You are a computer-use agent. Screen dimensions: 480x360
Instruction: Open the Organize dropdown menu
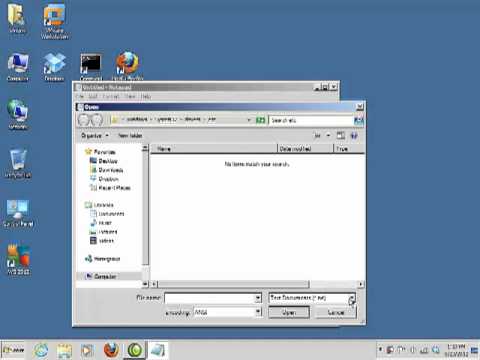(95, 135)
